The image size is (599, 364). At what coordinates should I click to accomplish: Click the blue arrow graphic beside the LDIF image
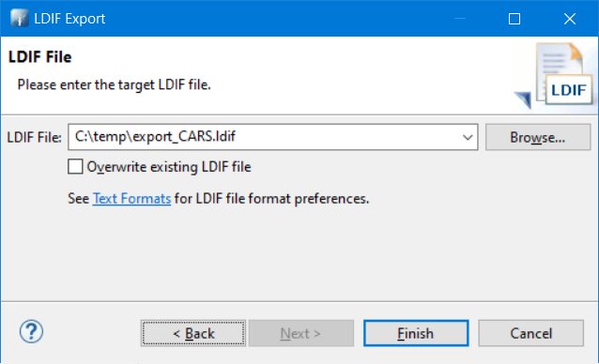coord(523,100)
